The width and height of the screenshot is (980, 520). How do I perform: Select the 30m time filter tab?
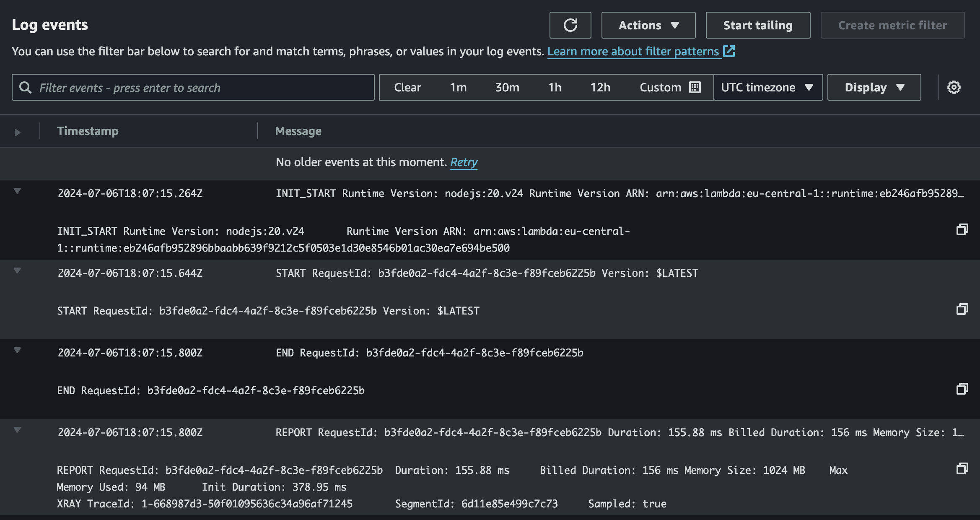pyautogui.click(x=508, y=87)
